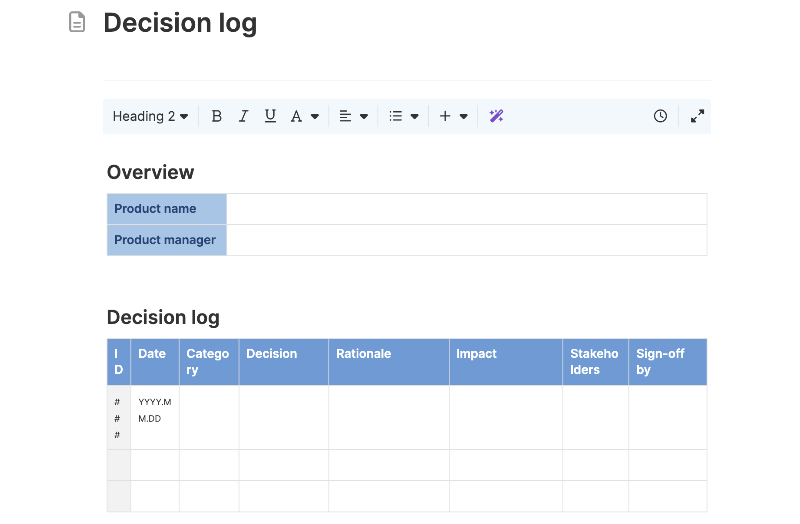Open the text color dropdown arrow
The height and width of the screenshot is (524, 800).
[315, 116]
